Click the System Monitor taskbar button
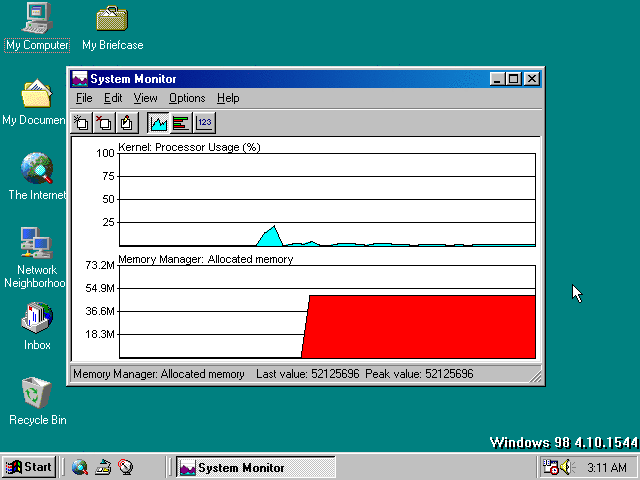 point(256,467)
